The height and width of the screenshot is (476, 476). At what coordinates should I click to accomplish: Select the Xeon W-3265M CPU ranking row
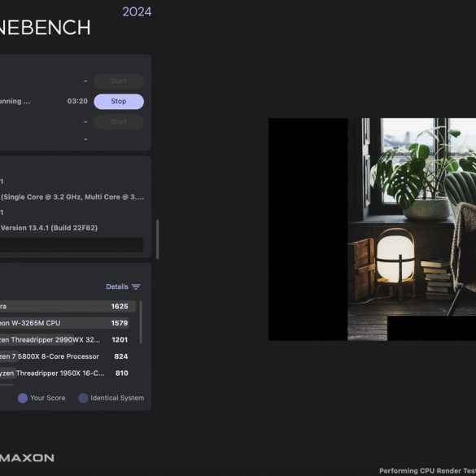click(64, 323)
